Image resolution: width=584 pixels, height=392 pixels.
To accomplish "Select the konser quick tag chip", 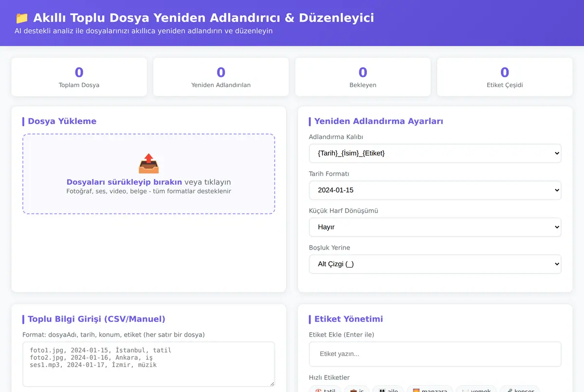I will (520, 389).
